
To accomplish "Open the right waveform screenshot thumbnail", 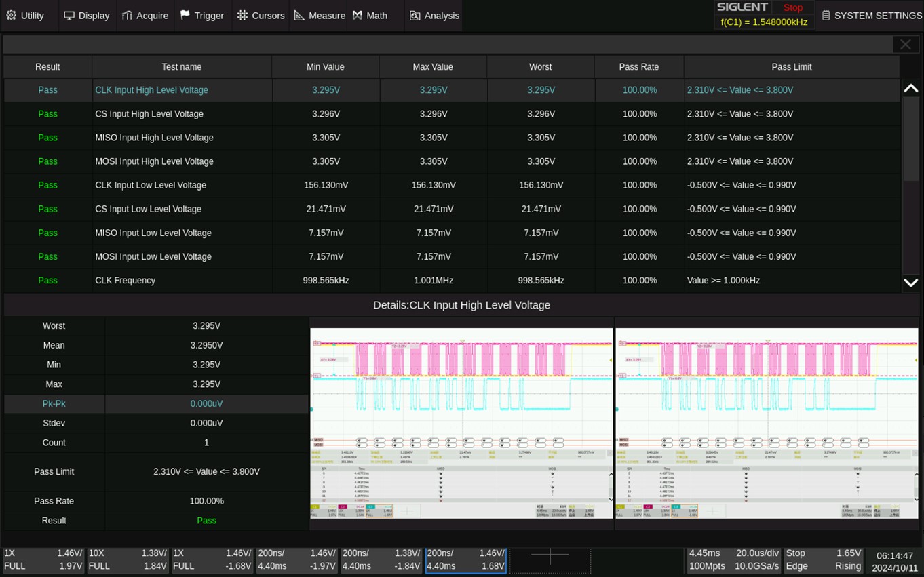I will (767, 424).
